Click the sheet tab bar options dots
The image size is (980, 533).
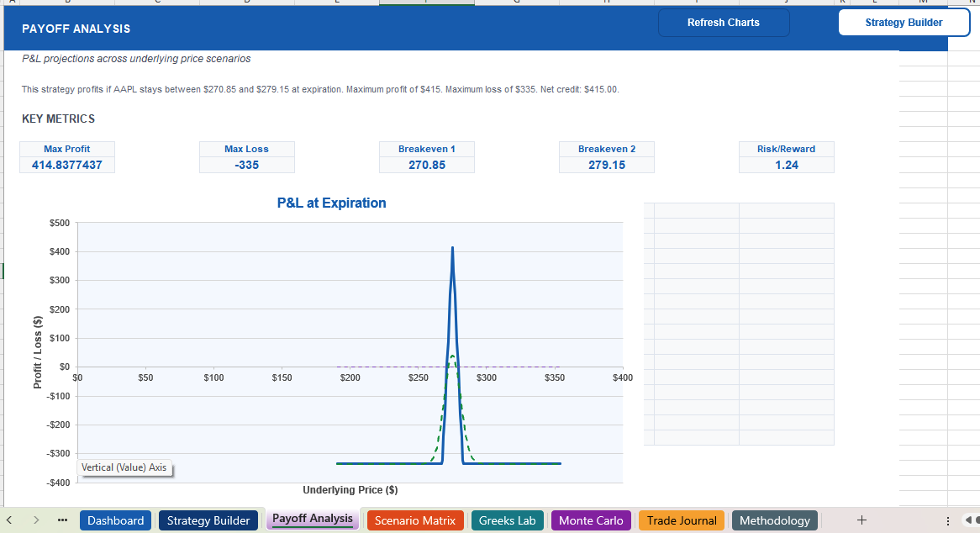(949, 520)
